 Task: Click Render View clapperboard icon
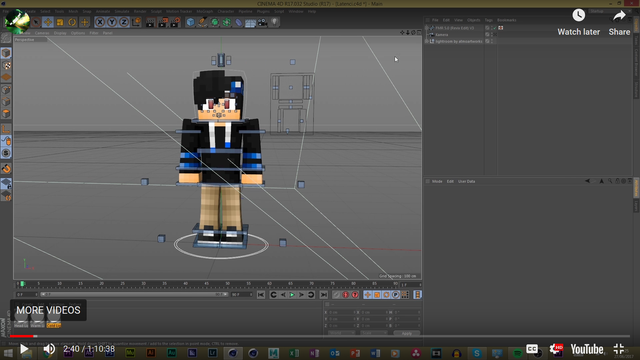(151, 22)
